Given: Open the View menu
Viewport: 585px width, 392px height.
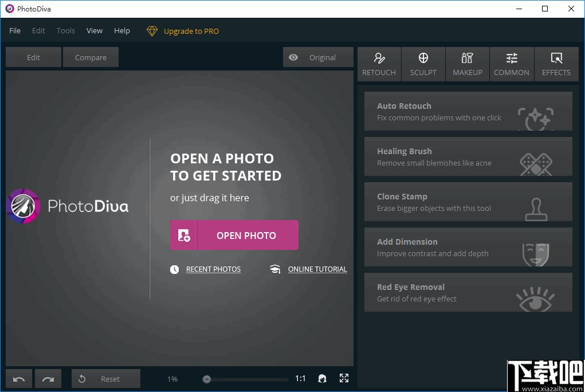Looking at the screenshot, I should tap(95, 30).
